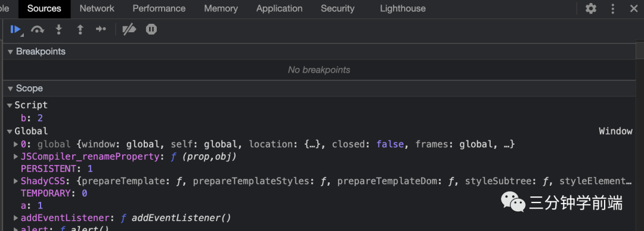
Task: Expand the 0: global entry
Action: [x=16, y=145]
